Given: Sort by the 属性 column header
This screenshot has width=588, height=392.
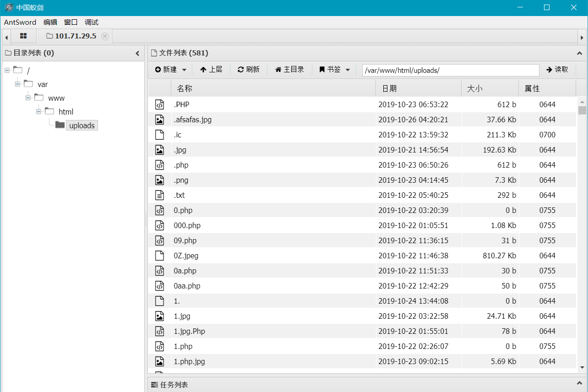Looking at the screenshot, I should tap(547, 89).
